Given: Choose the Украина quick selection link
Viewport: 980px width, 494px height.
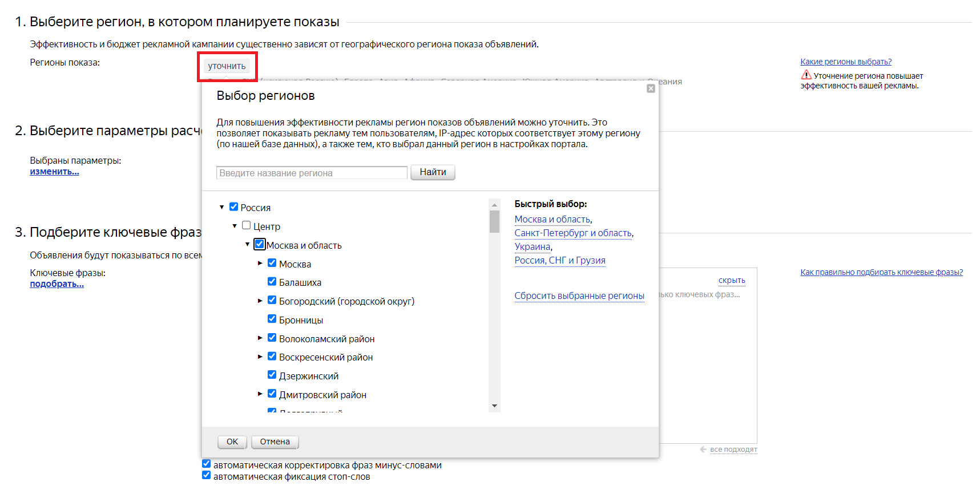Looking at the screenshot, I should tap(532, 246).
